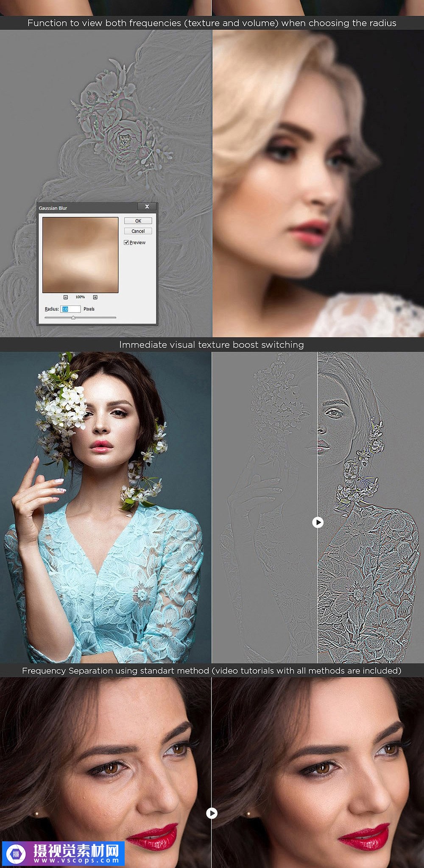
Task: Select the woman in blue lace dress photo
Action: tap(106, 507)
